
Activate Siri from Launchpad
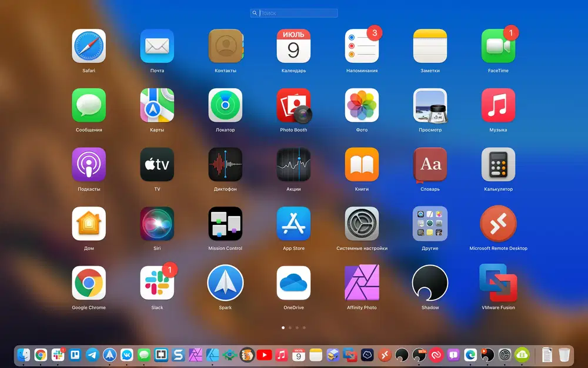point(157,224)
